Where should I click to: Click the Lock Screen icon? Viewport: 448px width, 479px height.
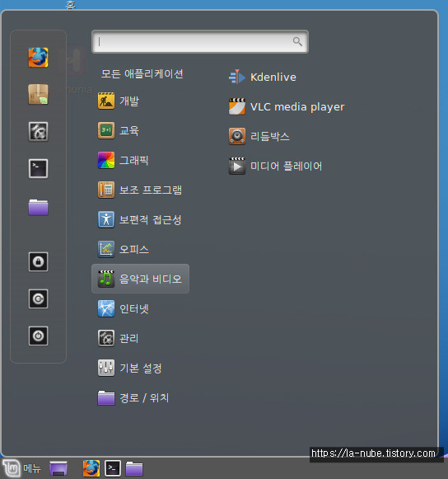pyautogui.click(x=38, y=262)
